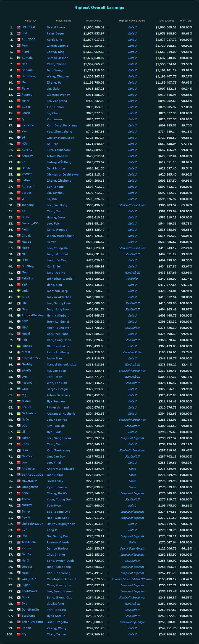Screen dimensions: 199x644
Task: Click the Singapore flag beside iceiceice
Action: [19, 125]
